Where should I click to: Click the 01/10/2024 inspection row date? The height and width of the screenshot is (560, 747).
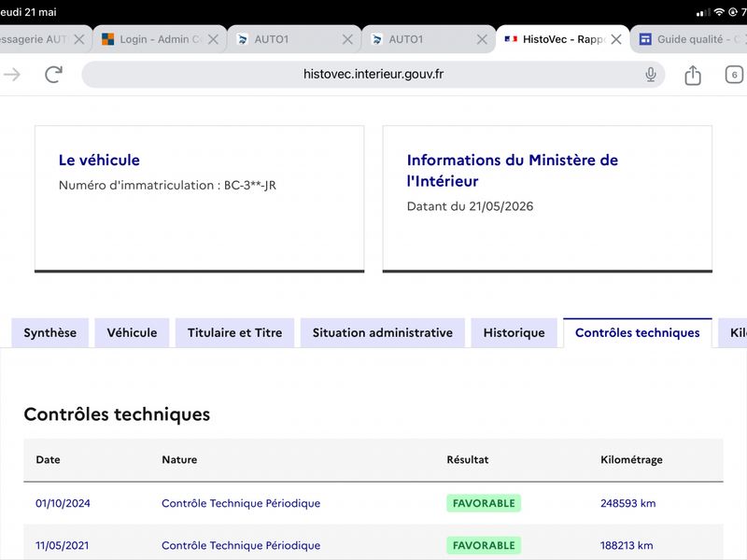point(63,503)
